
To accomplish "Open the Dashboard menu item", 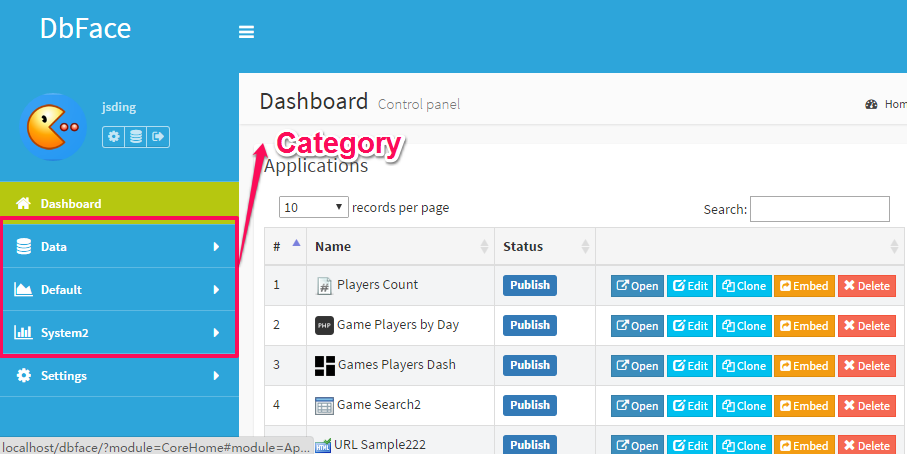I will pos(119,203).
